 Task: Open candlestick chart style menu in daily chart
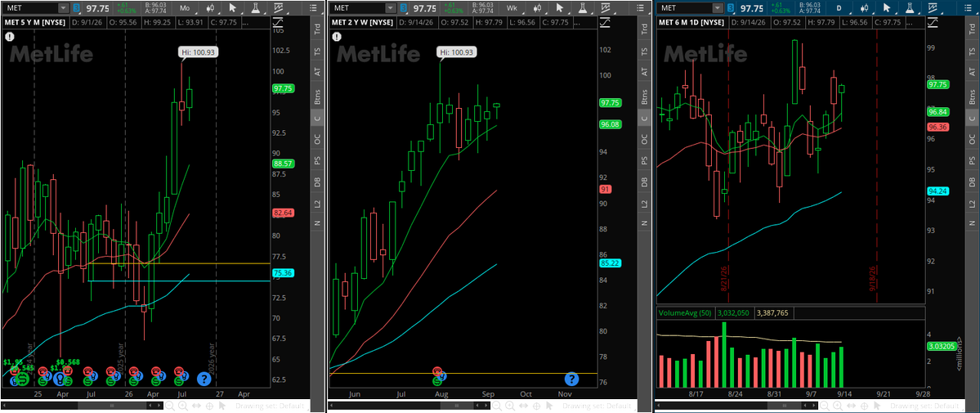point(865,8)
